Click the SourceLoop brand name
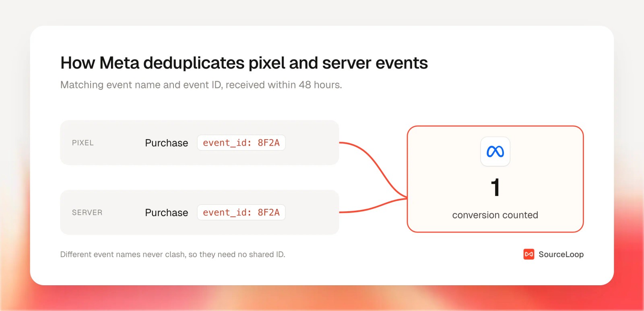This screenshot has width=644, height=311. pos(561,254)
